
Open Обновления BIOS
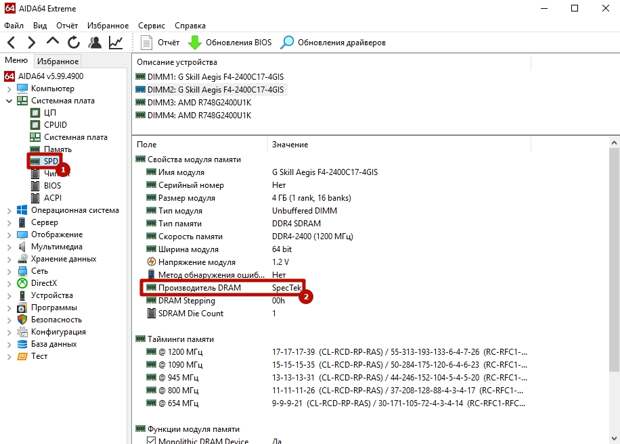coord(230,42)
